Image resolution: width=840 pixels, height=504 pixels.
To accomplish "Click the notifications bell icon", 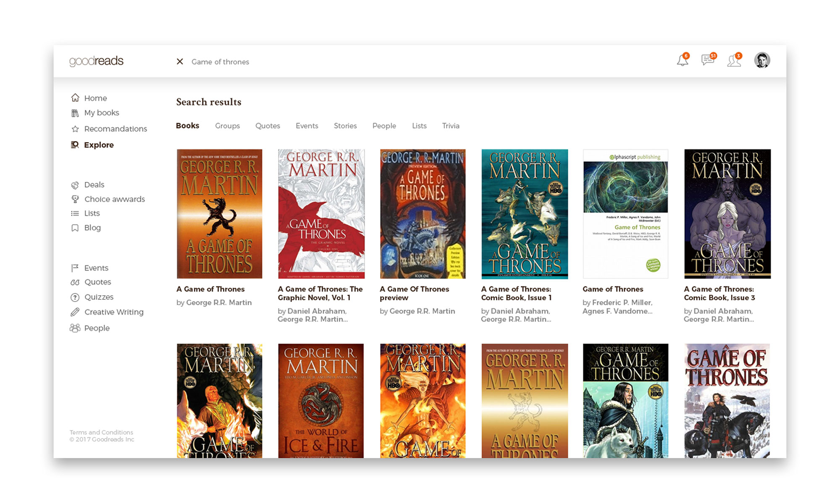I will pos(682,60).
